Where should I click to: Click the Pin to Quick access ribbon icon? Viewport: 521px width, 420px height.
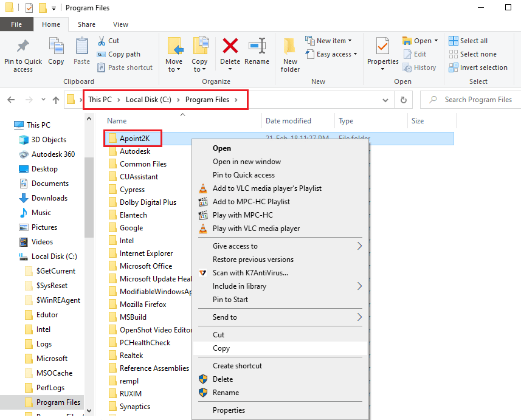[23, 46]
